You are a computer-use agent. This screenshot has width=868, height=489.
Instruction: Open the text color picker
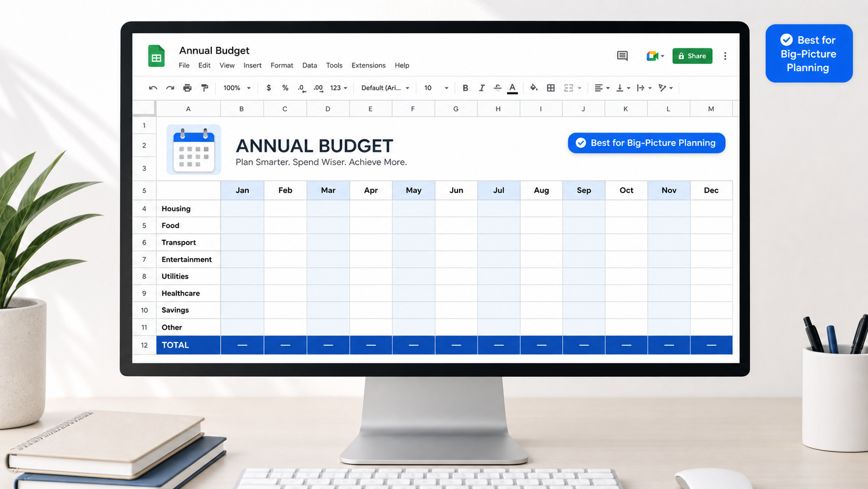pos(512,88)
